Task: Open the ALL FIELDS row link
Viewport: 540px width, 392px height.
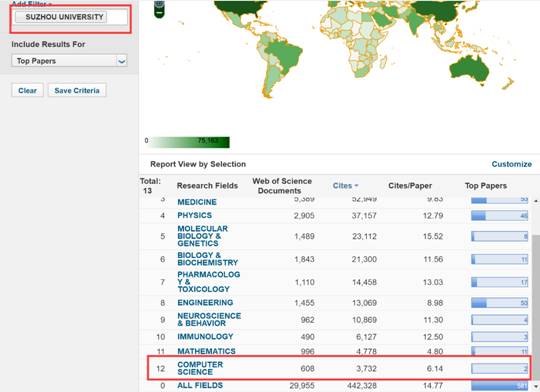Action: (x=200, y=385)
